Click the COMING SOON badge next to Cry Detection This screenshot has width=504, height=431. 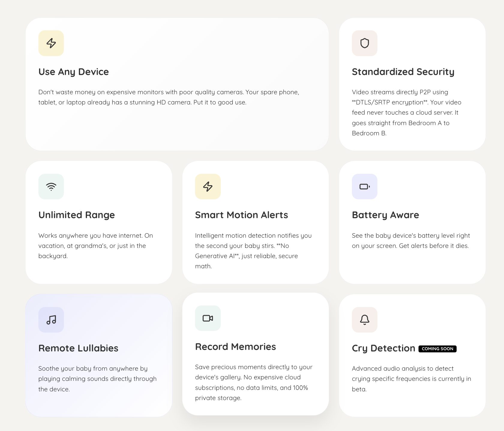coord(437,349)
